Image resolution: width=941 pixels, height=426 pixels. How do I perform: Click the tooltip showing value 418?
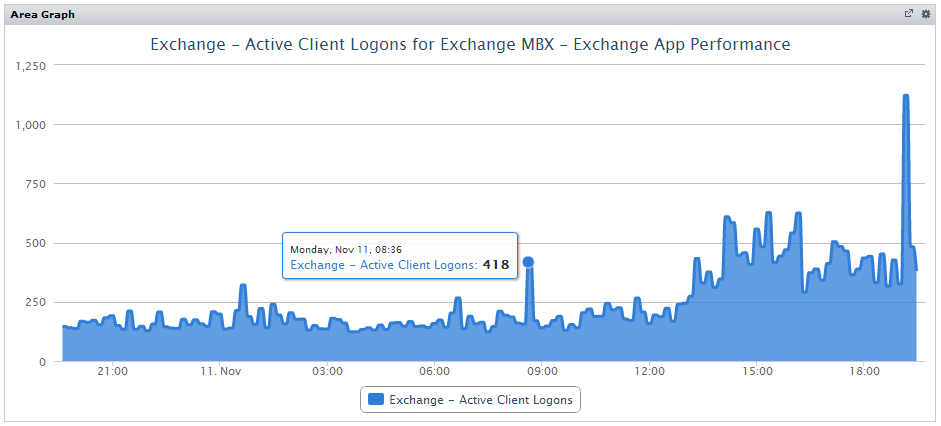pos(399,257)
